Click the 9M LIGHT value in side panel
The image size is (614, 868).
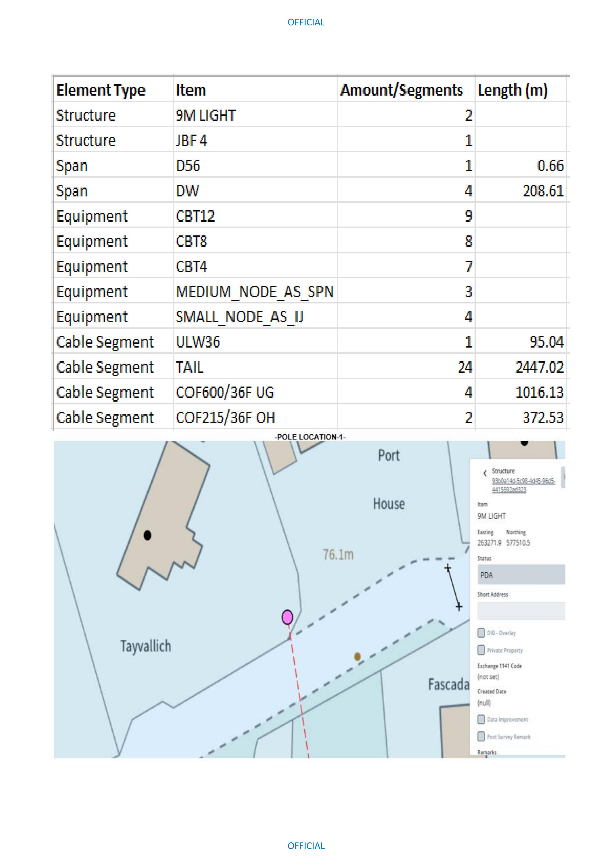coord(491,516)
